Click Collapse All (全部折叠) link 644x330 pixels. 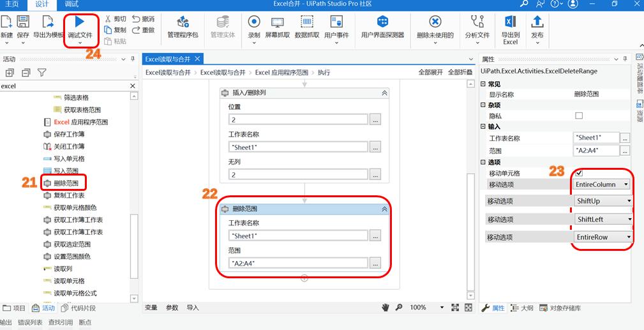[x=460, y=72]
